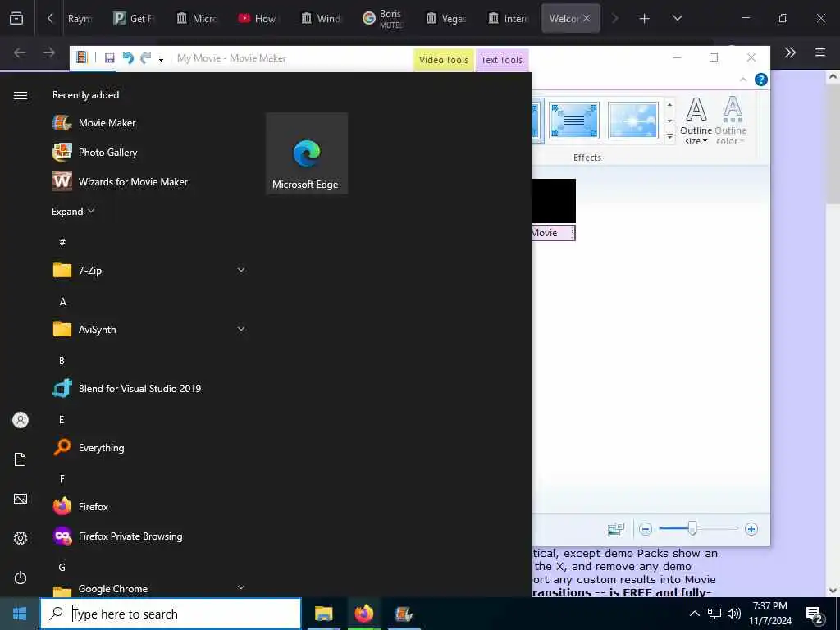List all browser tabs dropdown
Screen dimensions: 840x630
[x=677, y=18]
